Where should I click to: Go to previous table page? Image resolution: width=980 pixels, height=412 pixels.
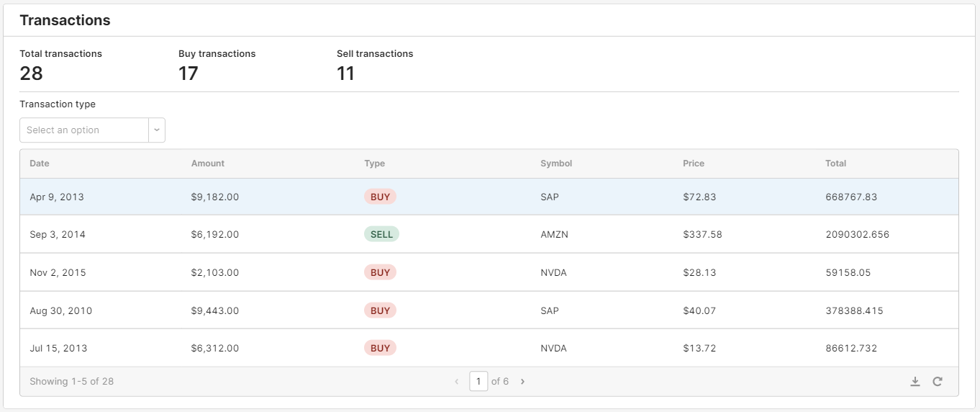pos(456,382)
